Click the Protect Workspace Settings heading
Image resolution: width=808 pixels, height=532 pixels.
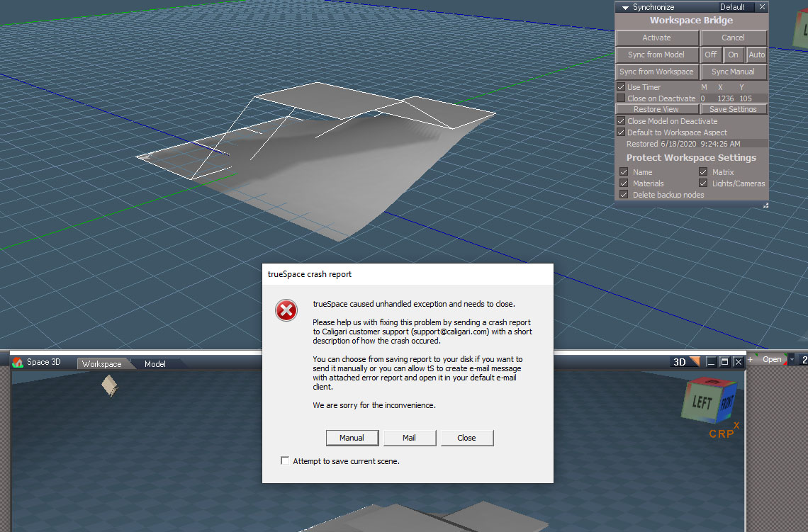click(691, 157)
